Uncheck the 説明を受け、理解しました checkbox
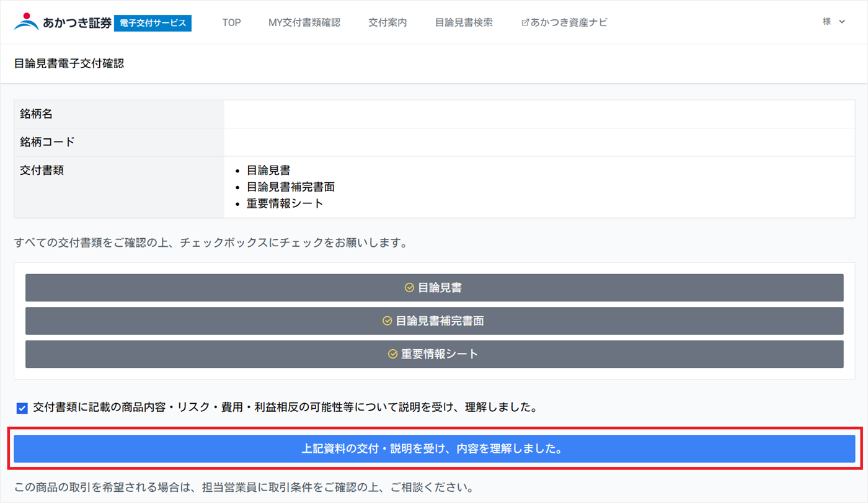This screenshot has height=503, width=868. (22, 408)
